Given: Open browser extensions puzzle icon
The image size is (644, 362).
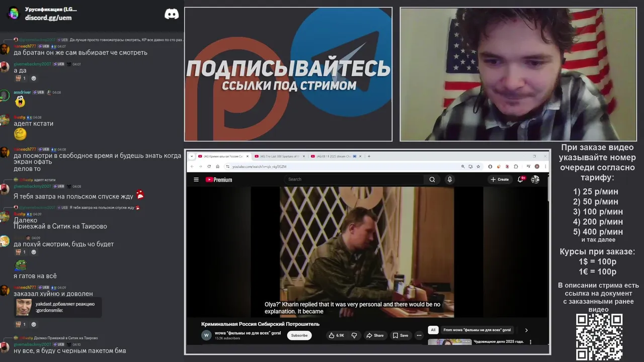Looking at the screenshot, I should pyautogui.click(x=516, y=166).
